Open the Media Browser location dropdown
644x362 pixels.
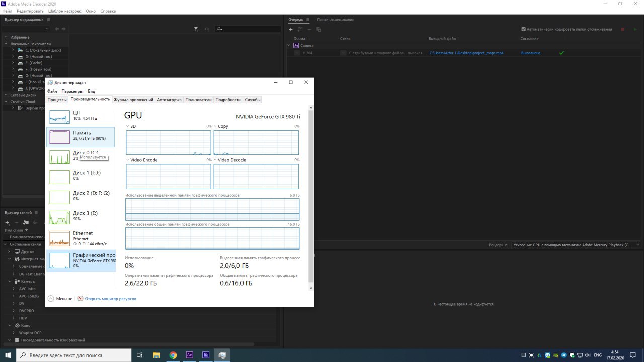point(26,29)
